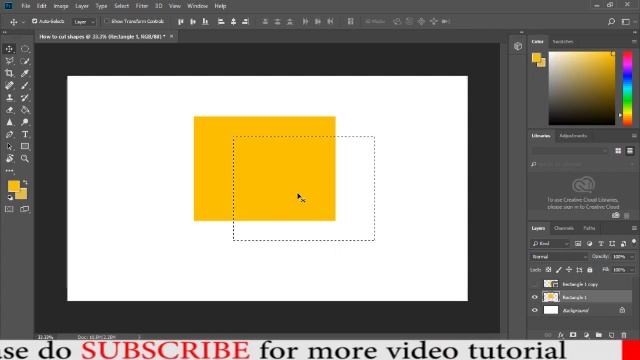Viewport: 640px width, 360px height.
Task: Create a new group folder icon
Action: pos(599,335)
